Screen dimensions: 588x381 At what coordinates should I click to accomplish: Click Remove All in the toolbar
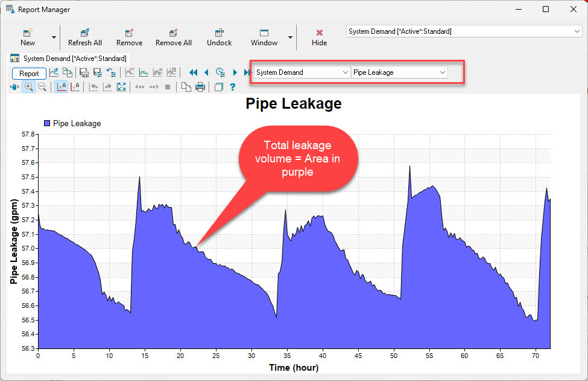(173, 37)
